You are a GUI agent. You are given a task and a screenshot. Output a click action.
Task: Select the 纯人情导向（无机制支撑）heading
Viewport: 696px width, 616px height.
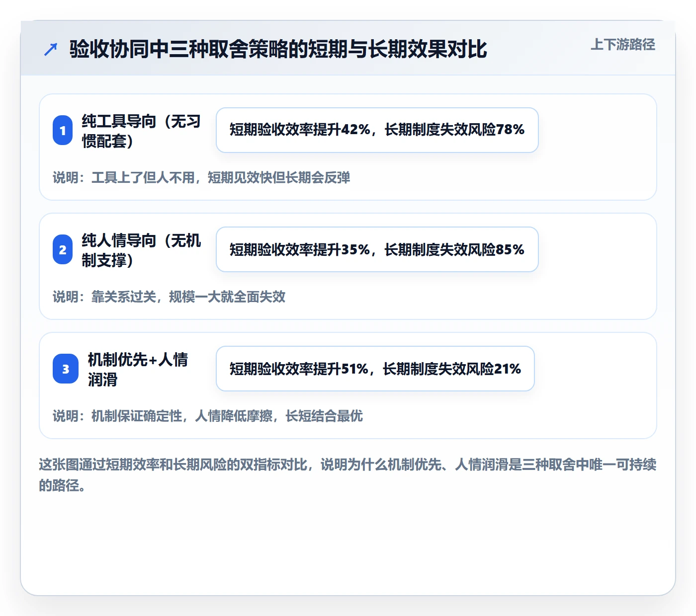point(142,250)
